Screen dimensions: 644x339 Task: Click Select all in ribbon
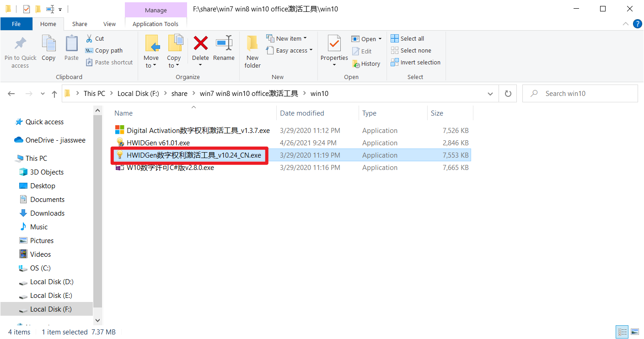pos(407,39)
